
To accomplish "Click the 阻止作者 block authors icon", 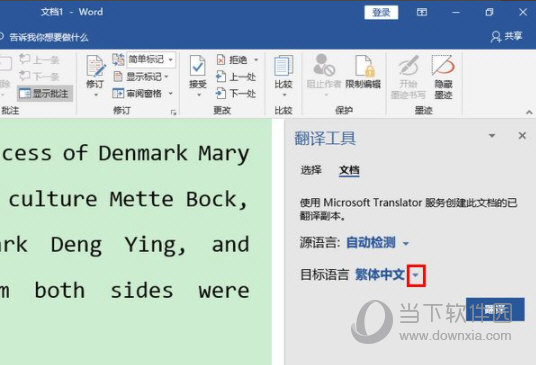I will coord(324,65).
